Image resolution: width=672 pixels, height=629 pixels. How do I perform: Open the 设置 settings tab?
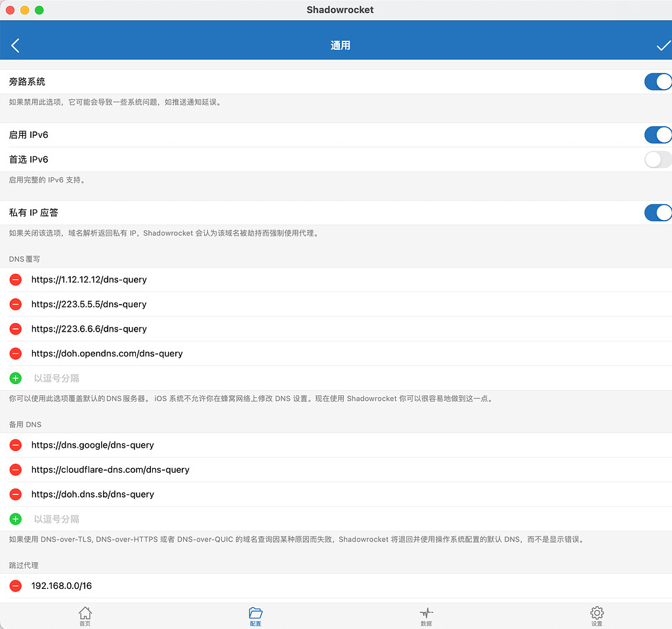[x=597, y=616]
